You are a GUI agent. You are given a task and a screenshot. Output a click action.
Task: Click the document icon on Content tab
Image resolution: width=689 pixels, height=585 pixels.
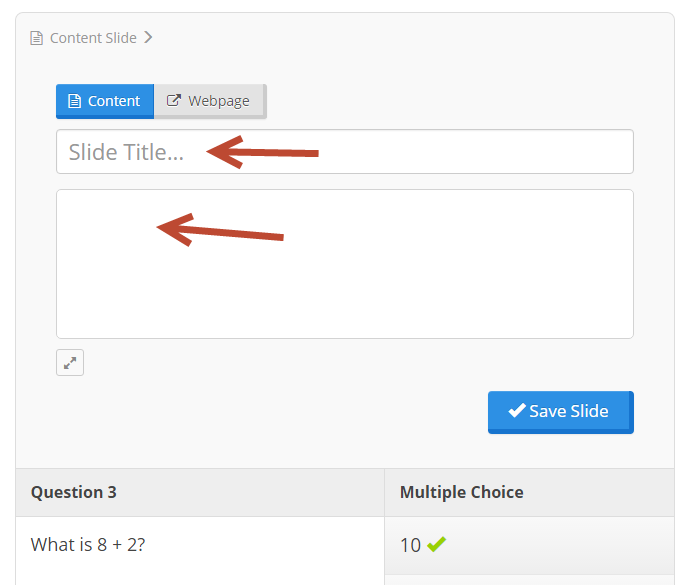(75, 101)
